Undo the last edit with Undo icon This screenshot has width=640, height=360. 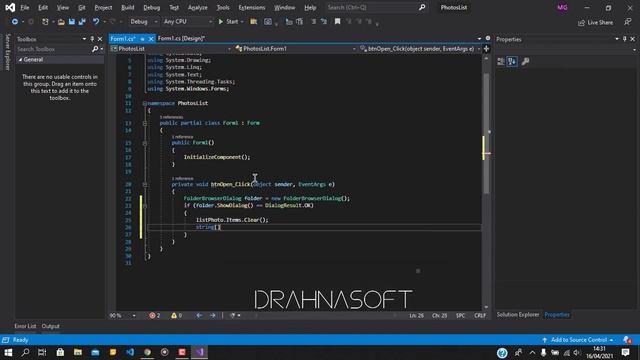pos(96,22)
